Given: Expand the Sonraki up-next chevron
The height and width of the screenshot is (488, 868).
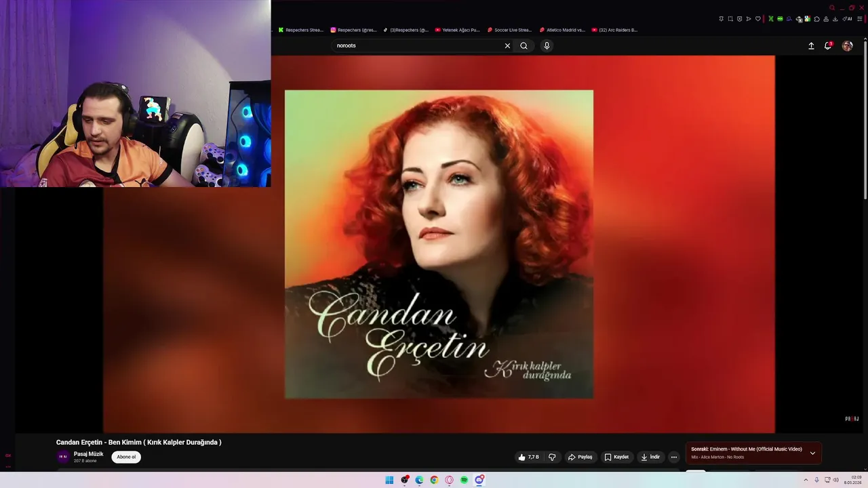Looking at the screenshot, I should [x=812, y=453].
